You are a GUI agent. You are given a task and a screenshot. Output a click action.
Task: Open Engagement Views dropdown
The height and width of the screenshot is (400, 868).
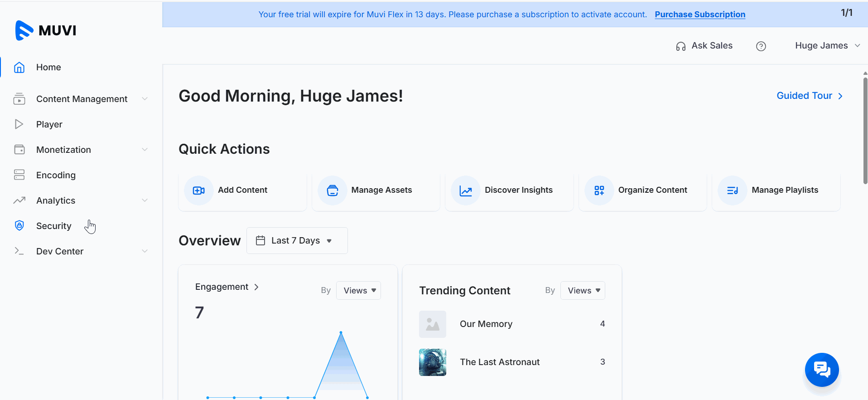tap(359, 291)
